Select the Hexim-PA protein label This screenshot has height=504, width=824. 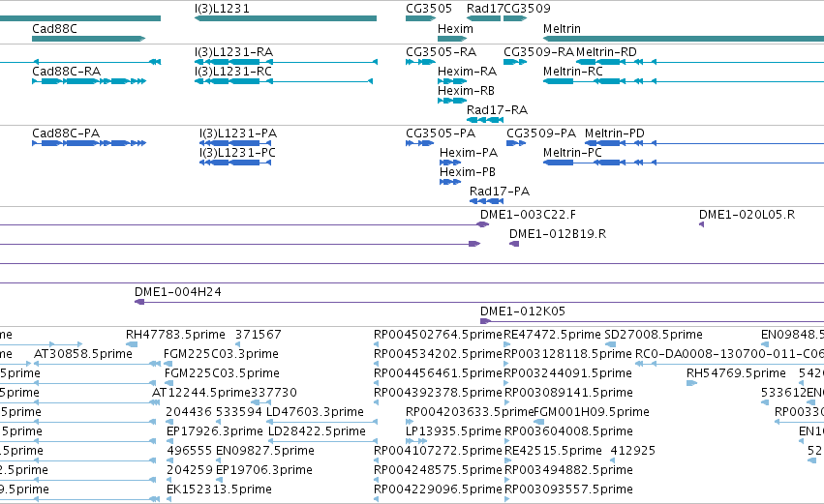[x=469, y=153]
